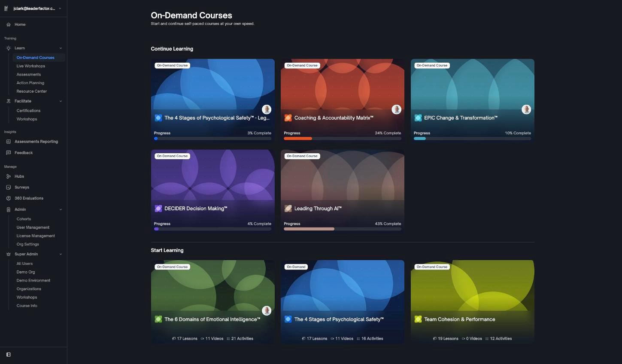The width and height of the screenshot is (622, 364).
Task: Open the Resource Center
Action: point(32,91)
